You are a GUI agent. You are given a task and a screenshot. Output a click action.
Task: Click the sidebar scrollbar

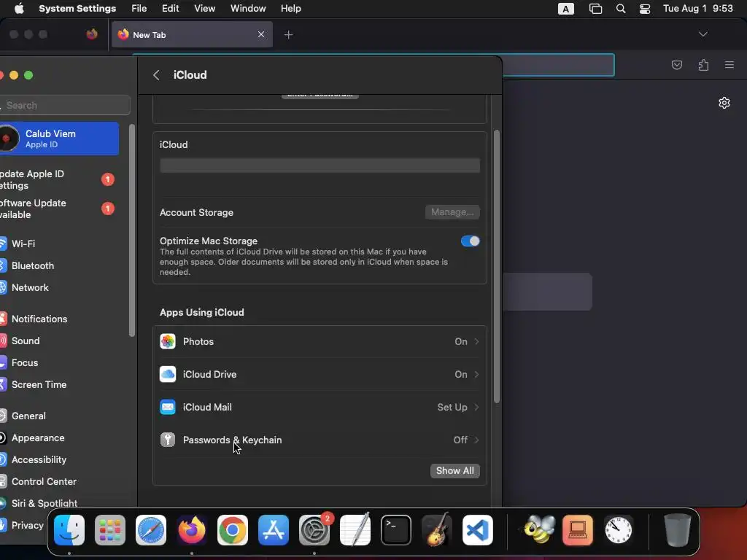[132, 230]
